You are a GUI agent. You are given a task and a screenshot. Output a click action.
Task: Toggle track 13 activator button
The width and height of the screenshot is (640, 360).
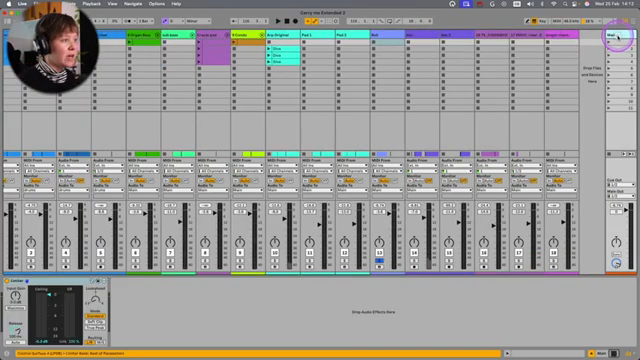(x=379, y=253)
